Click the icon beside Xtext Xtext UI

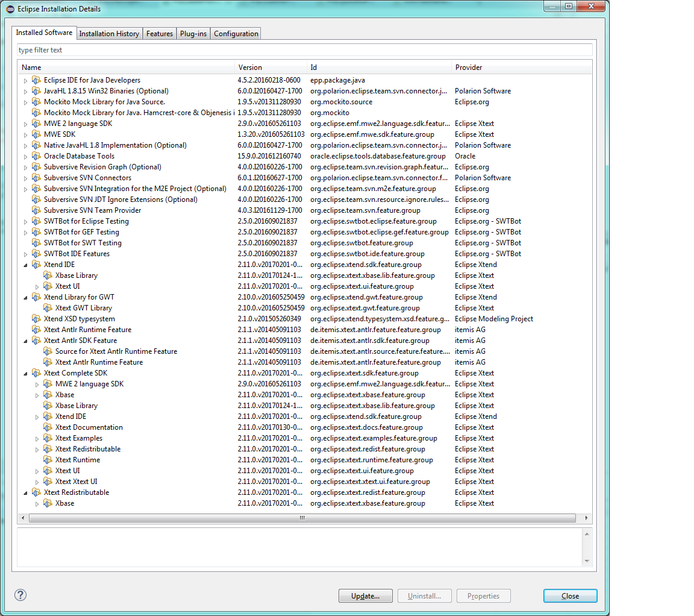(x=48, y=482)
